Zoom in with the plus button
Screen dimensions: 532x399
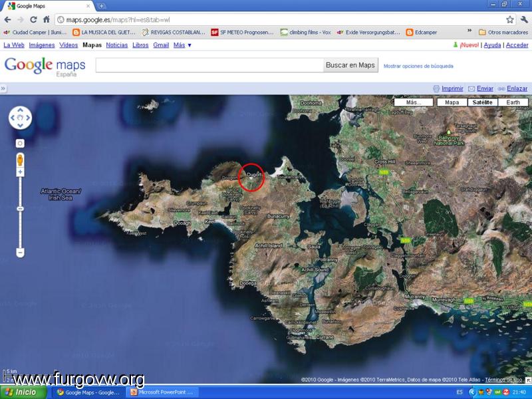tap(20, 172)
